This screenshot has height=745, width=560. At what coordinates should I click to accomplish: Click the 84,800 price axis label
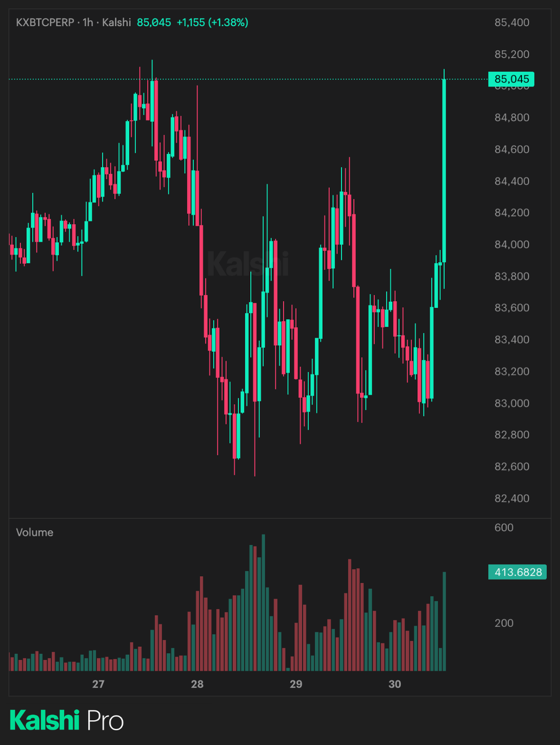point(512,117)
